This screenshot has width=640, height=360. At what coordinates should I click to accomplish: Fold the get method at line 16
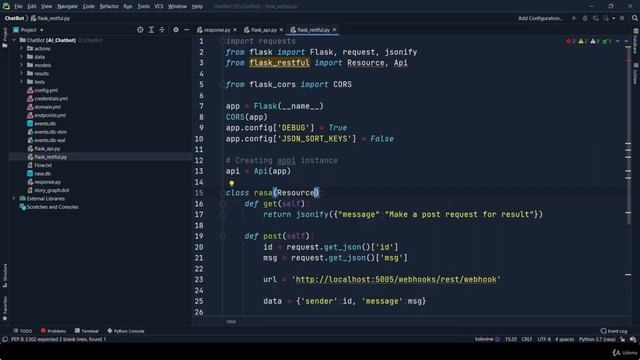pyautogui.click(x=222, y=204)
